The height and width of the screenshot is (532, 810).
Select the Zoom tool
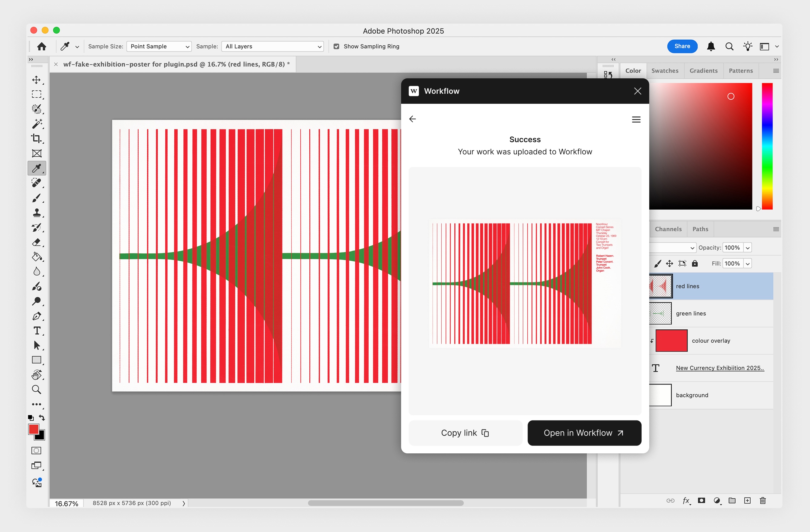36,390
